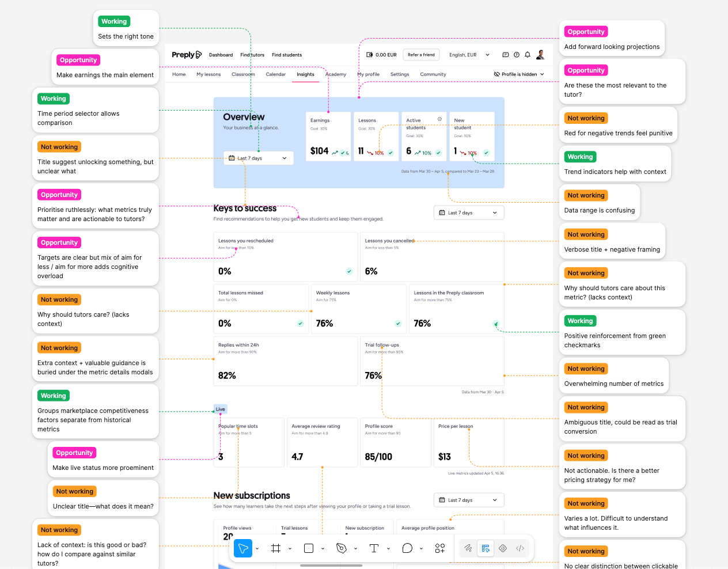
Task: Open the My lessons tab
Action: click(x=208, y=74)
